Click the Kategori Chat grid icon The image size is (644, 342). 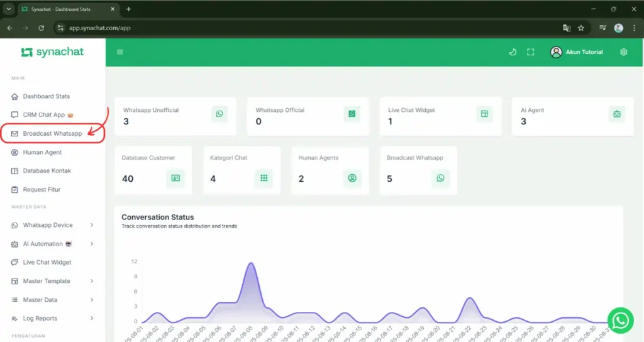click(264, 178)
